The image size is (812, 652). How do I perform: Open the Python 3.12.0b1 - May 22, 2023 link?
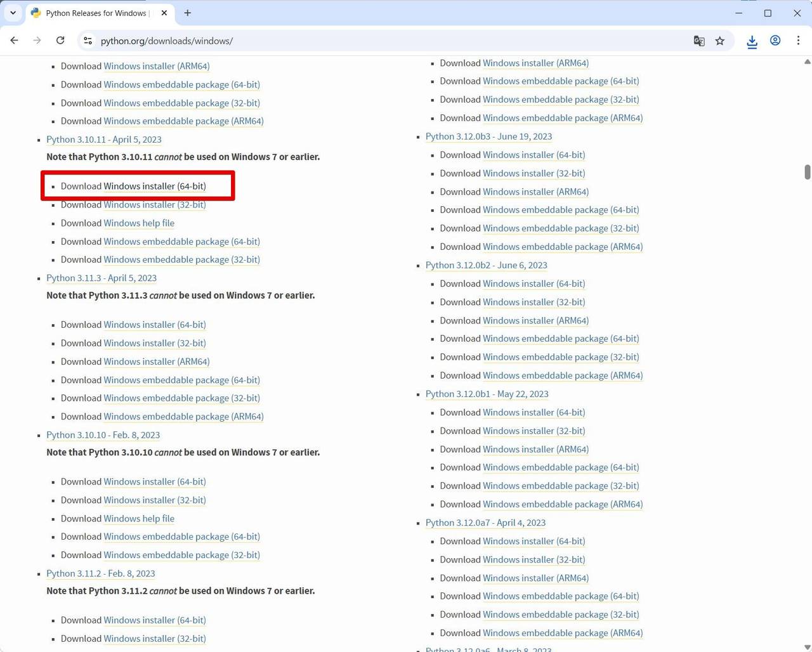tap(487, 394)
